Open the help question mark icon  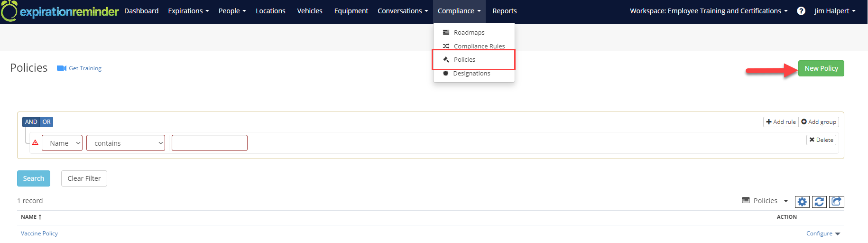pyautogui.click(x=801, y=11)
